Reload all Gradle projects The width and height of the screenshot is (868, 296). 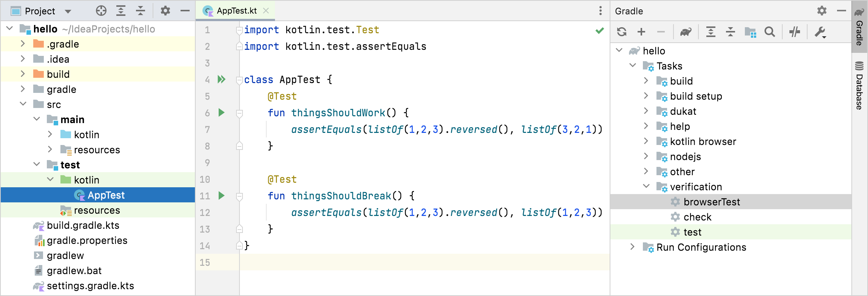(x=622, y=32)
